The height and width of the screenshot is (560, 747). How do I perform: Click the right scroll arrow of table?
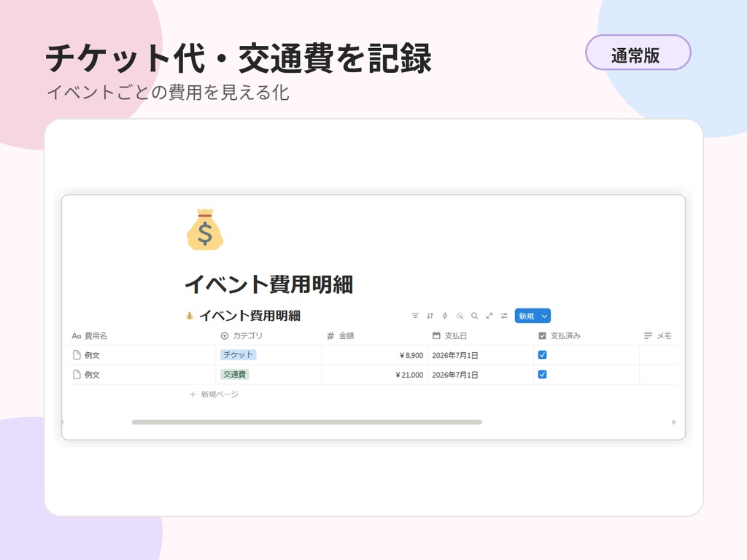[x=673, y=422]
